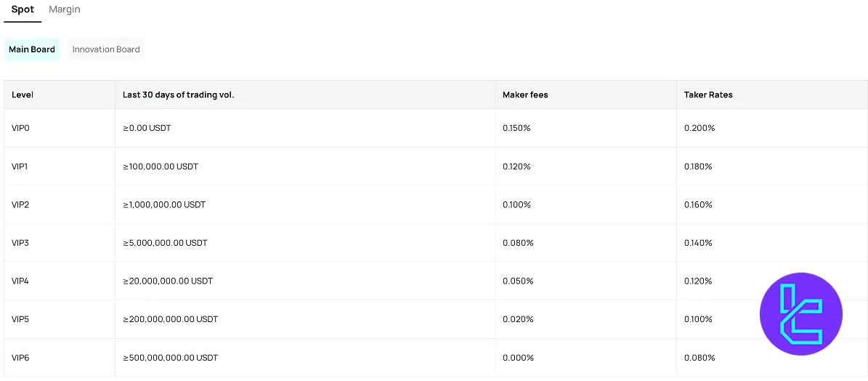The image size is (868, 381).
Task: Select the VIP1 level cell
Action: tap(60, 166)
